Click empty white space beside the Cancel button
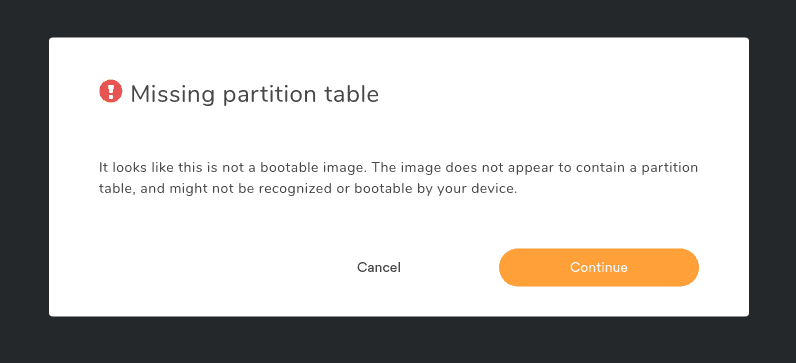Screen dimensions: 796x363 (203, 267)
